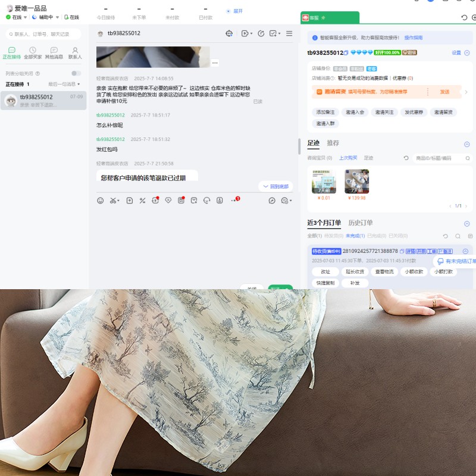Click the upload file icon in chat toolbar
The width and height of the screenshot is (476, 476).
[x=130, y=201]
